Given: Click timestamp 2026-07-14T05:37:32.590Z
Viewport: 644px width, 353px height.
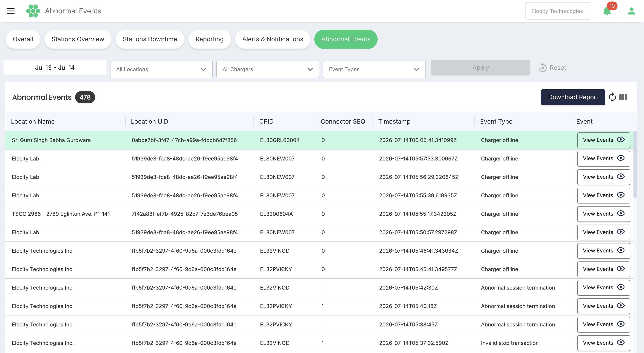Looking at the screenshot, I should click(414, 343).
